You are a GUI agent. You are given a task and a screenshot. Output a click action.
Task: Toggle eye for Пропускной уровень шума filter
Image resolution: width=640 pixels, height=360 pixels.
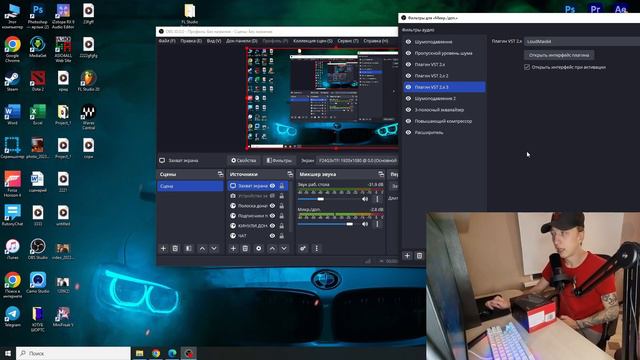coord(408,53)
